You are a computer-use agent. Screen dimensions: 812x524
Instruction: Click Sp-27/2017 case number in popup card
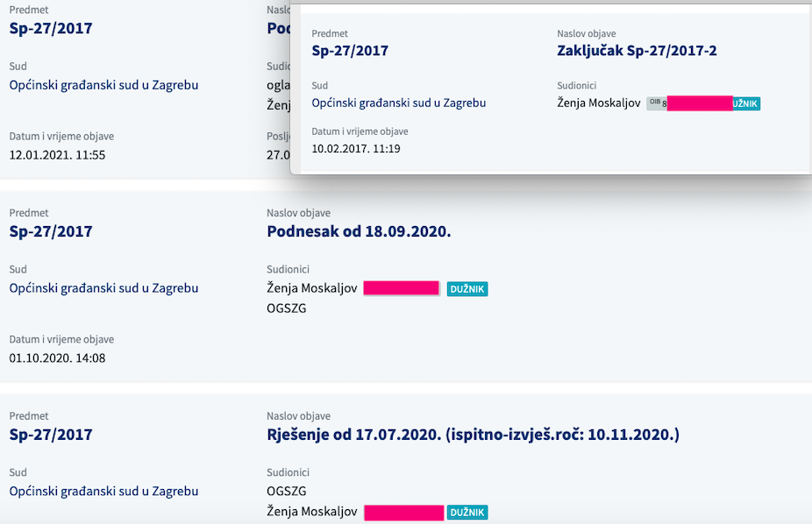(x=350, y=51)
